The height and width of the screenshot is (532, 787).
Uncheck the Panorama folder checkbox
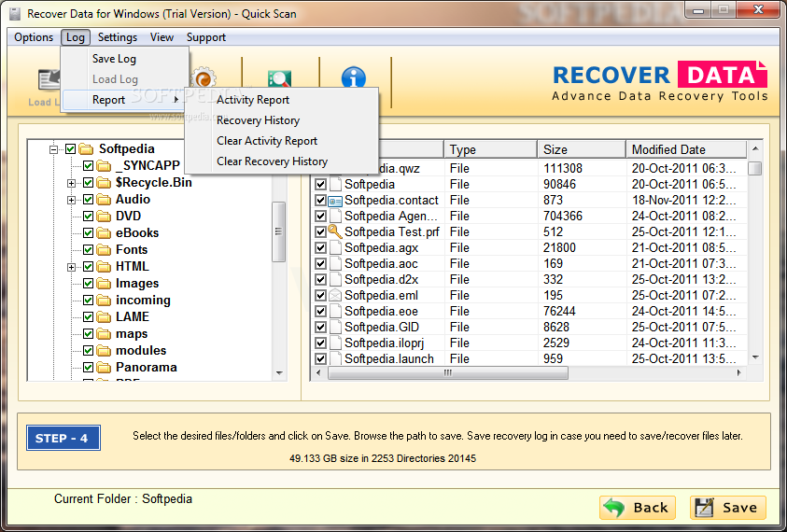tap(88, 368)
